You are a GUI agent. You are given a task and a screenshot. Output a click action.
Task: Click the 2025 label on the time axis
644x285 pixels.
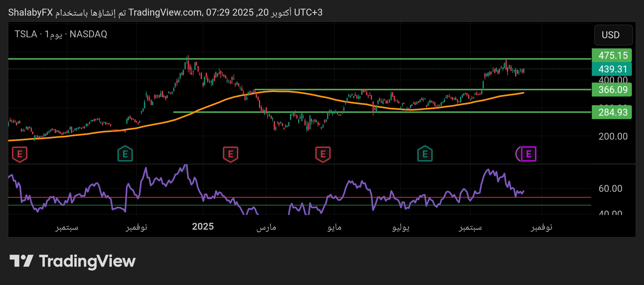coord(203,227)
